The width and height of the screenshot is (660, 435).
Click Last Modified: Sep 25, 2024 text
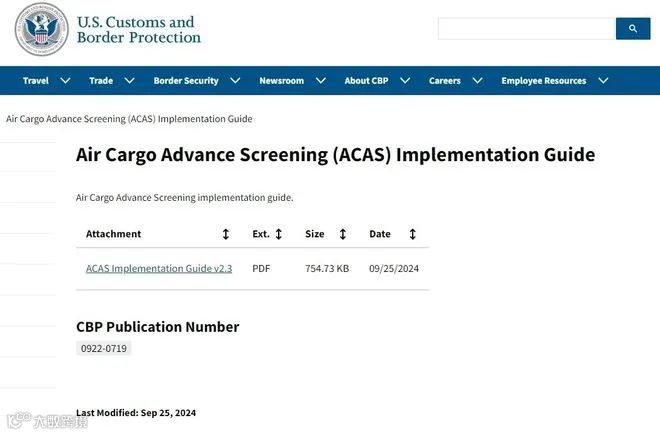pyautogui.click(x=136, y=413)
